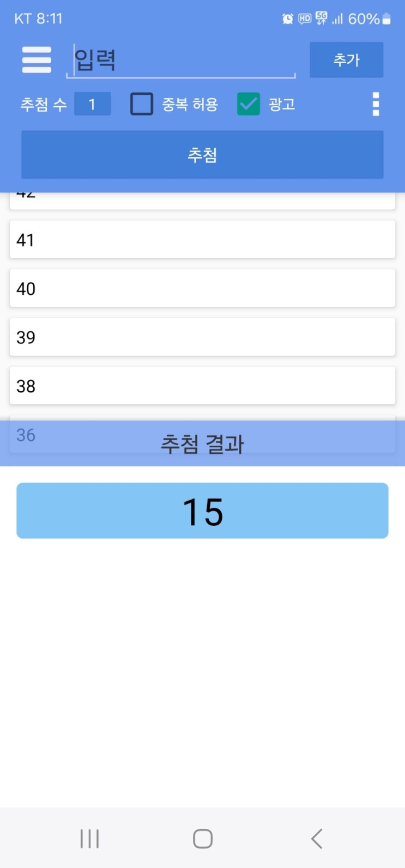Click the 추가 button
This screenshot has width=405, height=868.
[x=347, y=60]
